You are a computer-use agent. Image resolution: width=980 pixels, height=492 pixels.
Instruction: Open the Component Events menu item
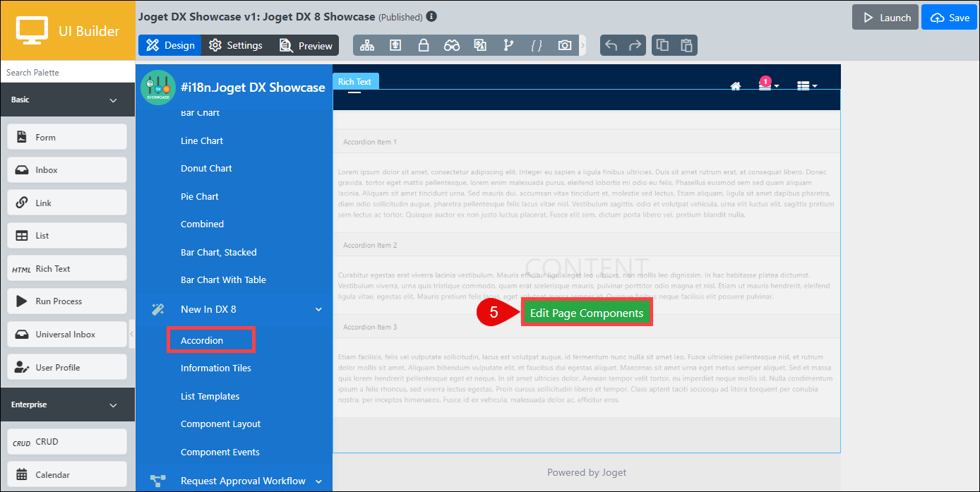pos(220,452)
